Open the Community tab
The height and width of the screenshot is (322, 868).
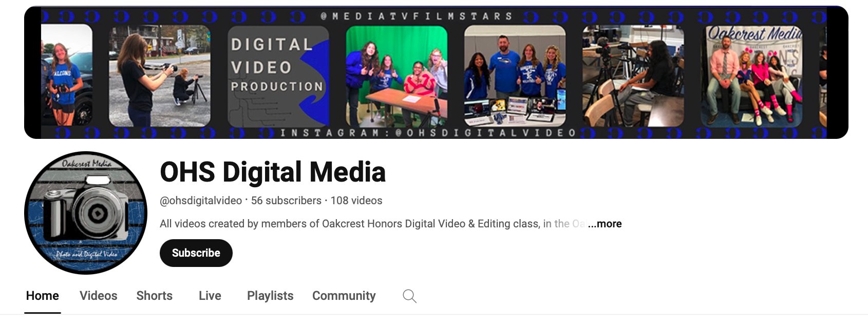pos(344,296)
